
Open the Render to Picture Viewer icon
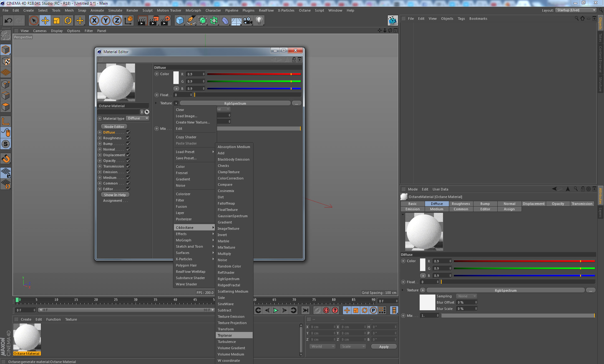point(154,21)
